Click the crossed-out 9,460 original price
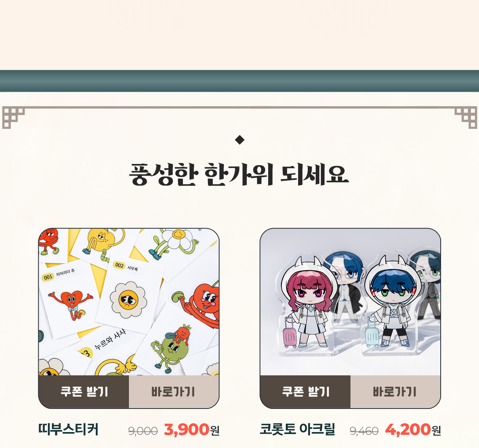The height and width of the screenshot is (448, 479). click(364, 431)
